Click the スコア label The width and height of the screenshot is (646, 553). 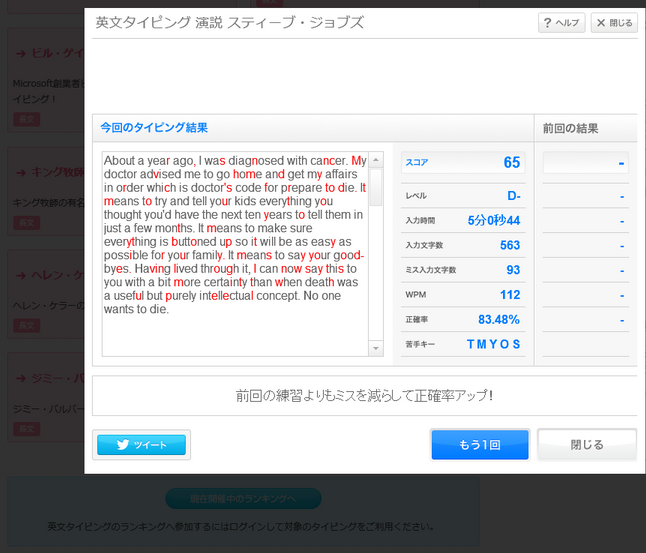417,162
